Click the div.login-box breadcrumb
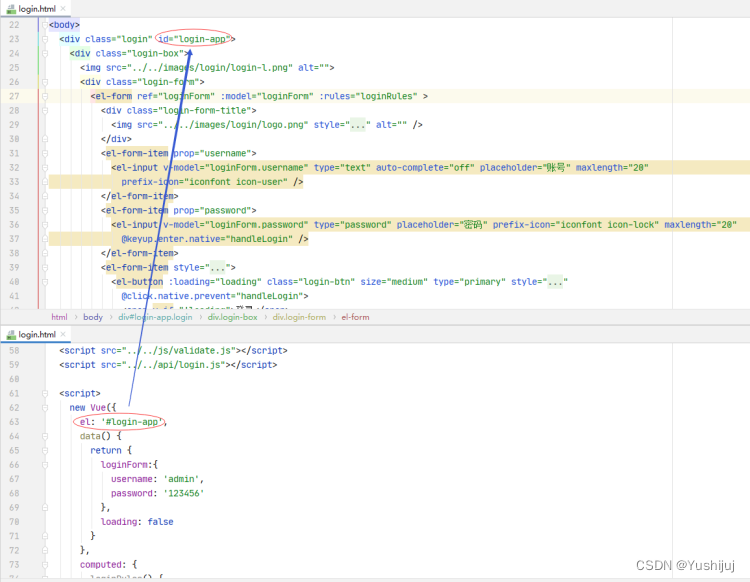The width and height of the screenshot is (750, 582). pos(232,317)
